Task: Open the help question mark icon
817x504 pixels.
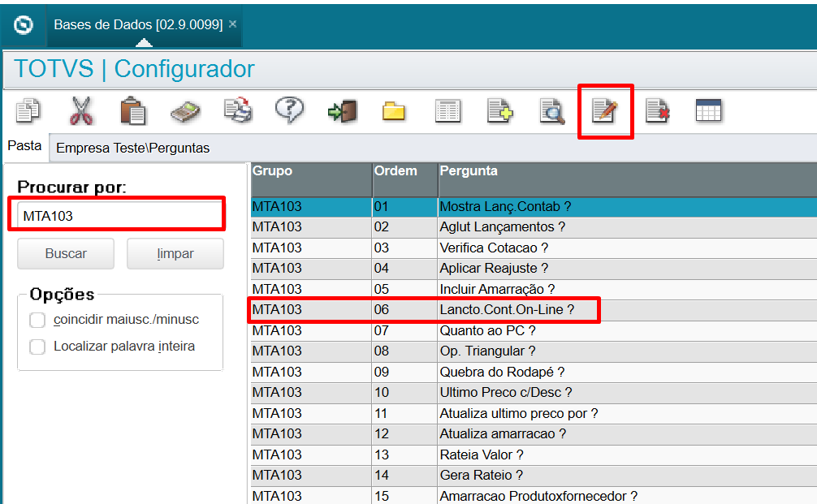Action: pyautogui.click(x=290, y=110)
